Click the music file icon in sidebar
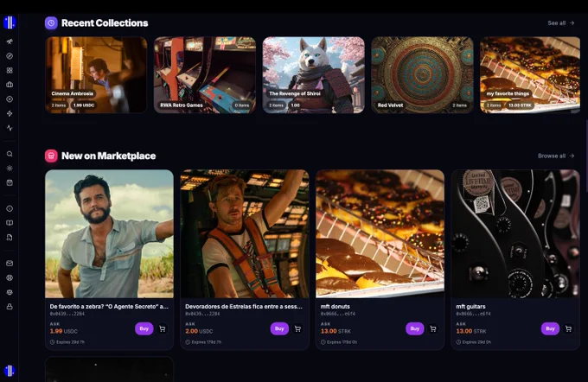 [10, 238]
